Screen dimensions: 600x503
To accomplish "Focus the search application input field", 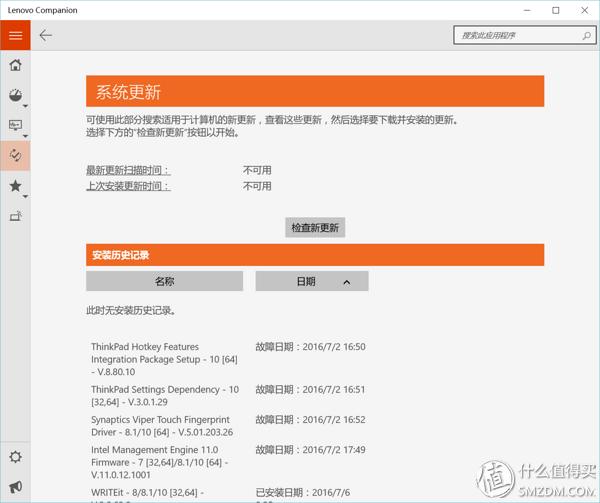I will pos(525,36).
